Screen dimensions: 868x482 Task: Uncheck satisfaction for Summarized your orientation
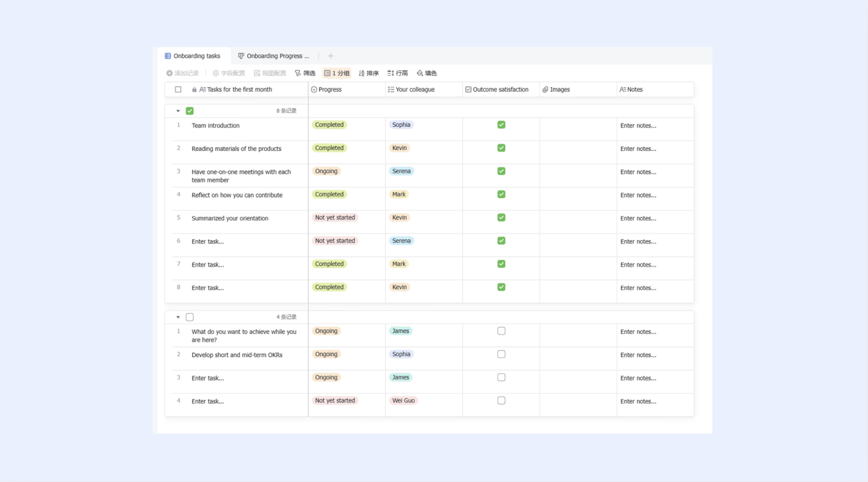(x=501, y=218)
